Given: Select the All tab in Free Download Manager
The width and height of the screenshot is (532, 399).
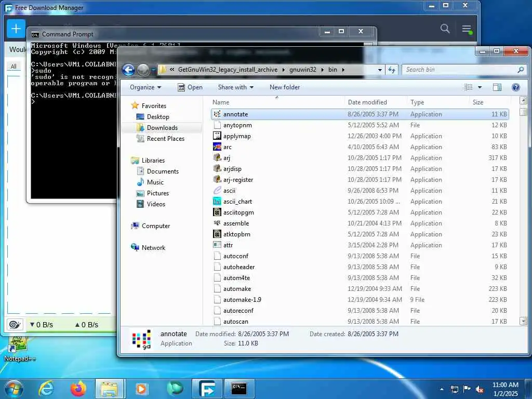Looking at the screenshot, I should (14, 66).
